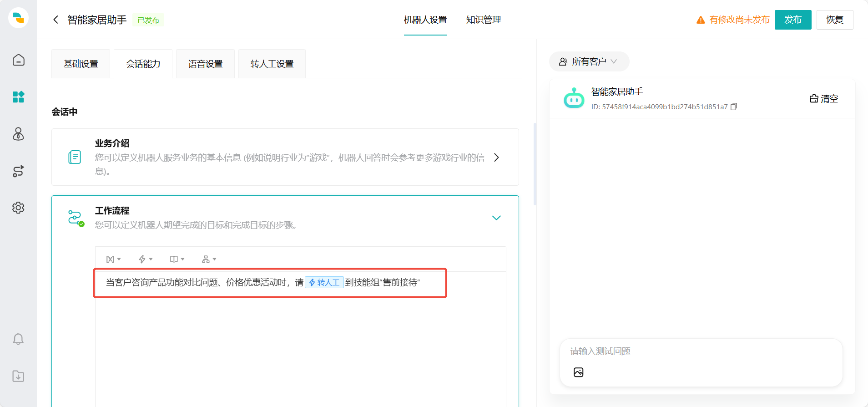Open the variable [x] insert dropdown

click(113, 259)
